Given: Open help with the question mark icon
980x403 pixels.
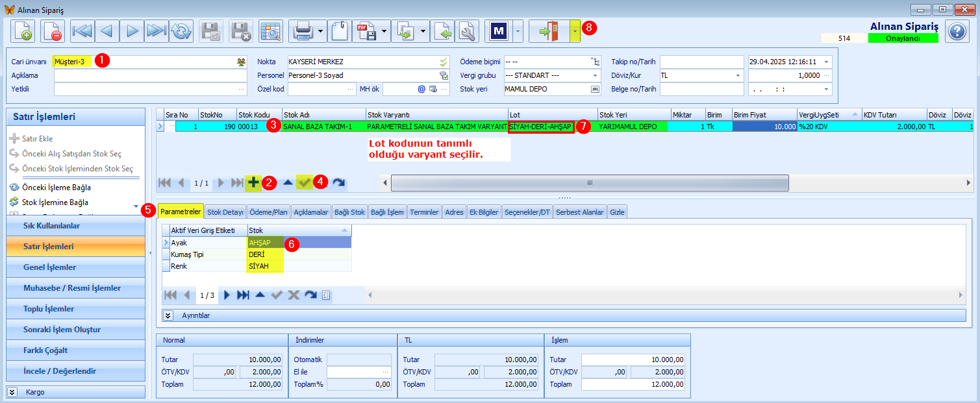Looking at the screenshot, I should coord(957,31).
